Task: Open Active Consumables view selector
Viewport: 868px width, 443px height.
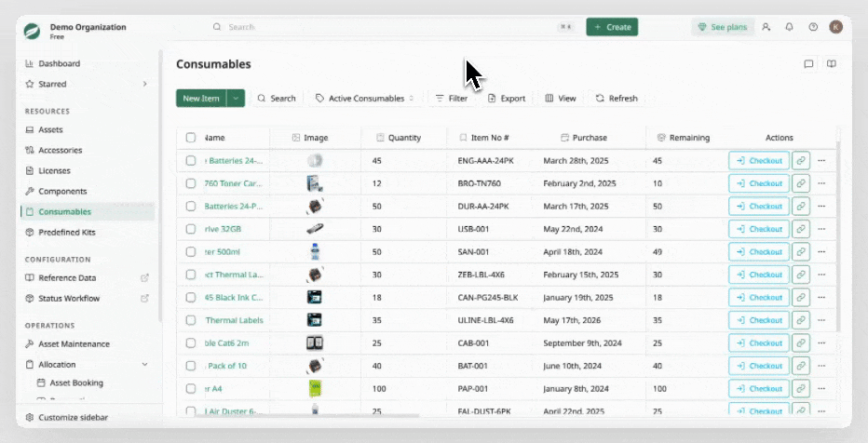Action: click(x=364, y=98)
